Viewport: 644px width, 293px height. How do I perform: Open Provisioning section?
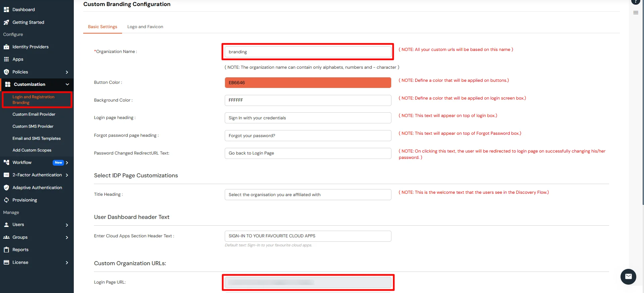25,200
